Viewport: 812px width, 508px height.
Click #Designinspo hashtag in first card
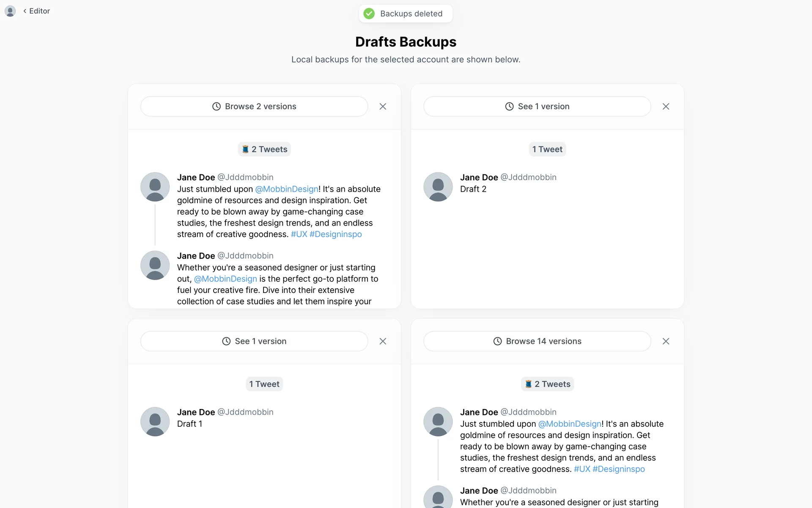click(335, 234)
